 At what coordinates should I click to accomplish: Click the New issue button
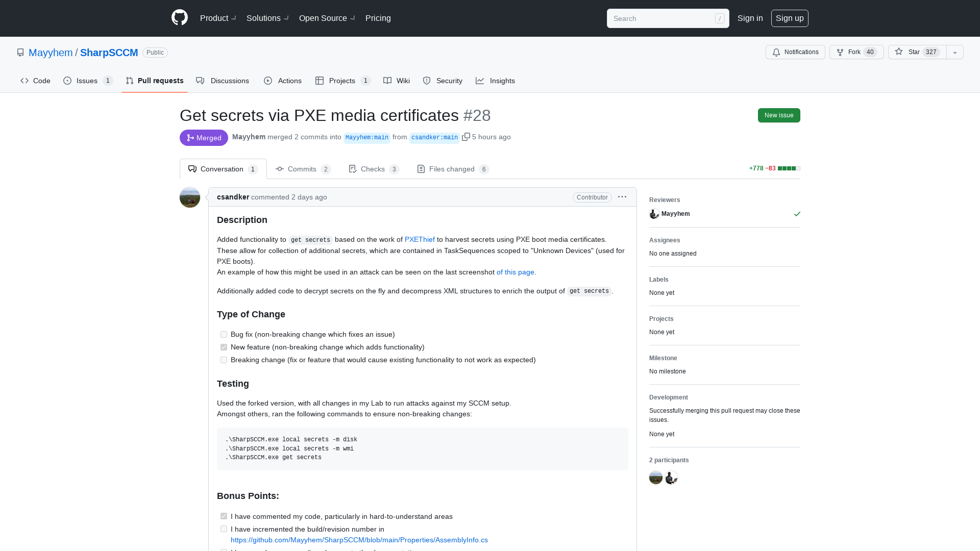779,115
